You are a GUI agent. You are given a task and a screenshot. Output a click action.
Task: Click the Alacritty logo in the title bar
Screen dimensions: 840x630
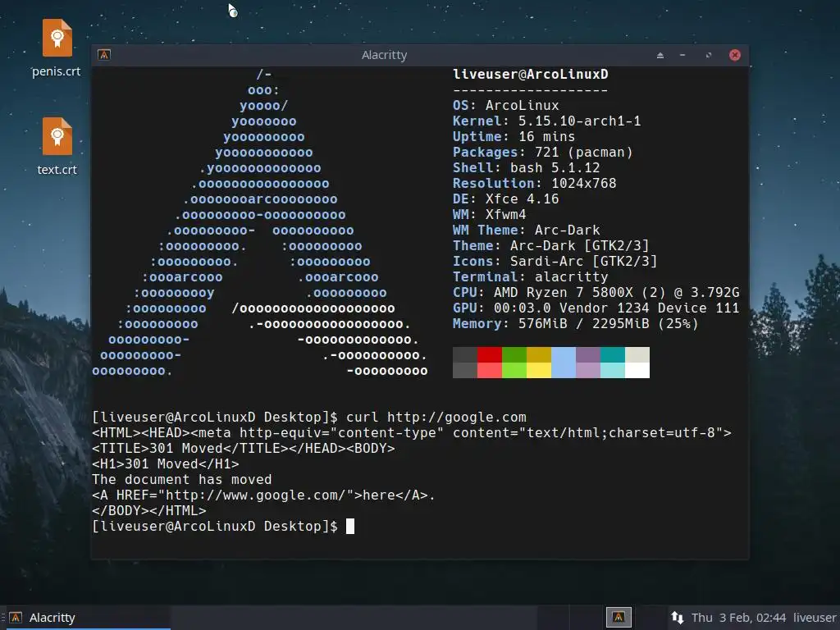coord(104,55)
